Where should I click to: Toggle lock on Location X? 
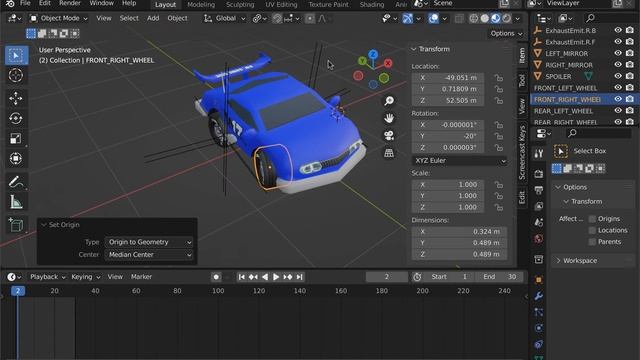click(498, 78)
